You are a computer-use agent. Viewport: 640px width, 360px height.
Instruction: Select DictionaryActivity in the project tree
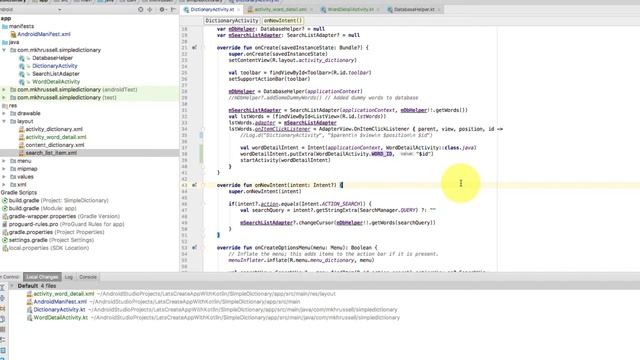(x=55, y=66)
